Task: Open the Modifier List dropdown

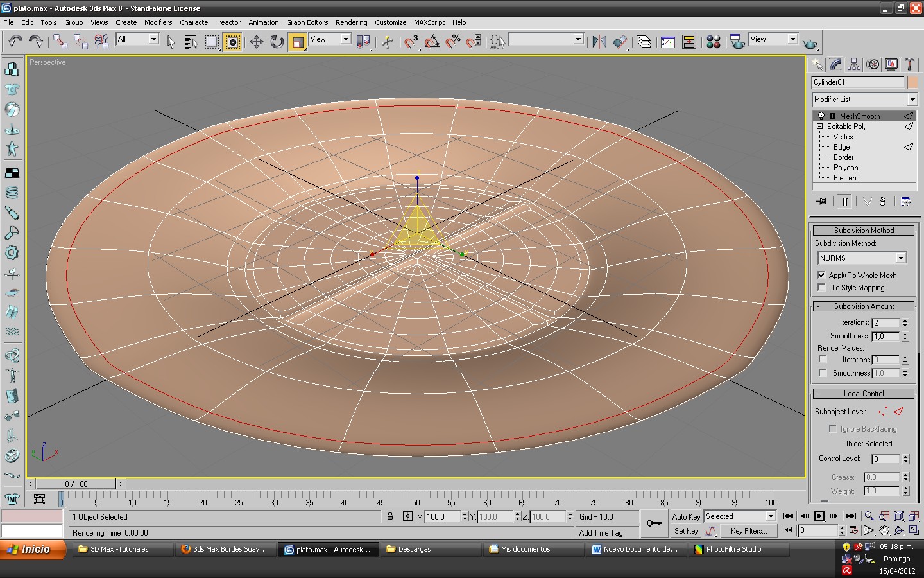Action: [x=912, y=100]
